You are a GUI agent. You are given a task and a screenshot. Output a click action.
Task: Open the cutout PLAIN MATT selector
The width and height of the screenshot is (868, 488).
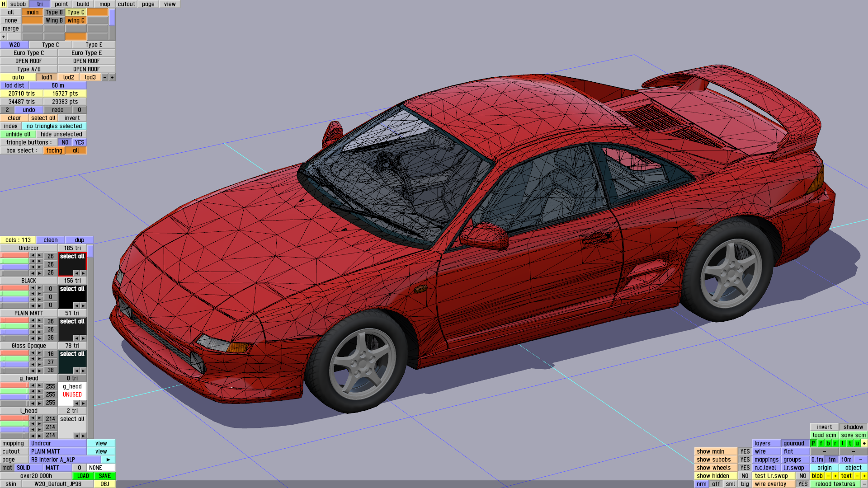pyautogui.click(x=57, y=451)
